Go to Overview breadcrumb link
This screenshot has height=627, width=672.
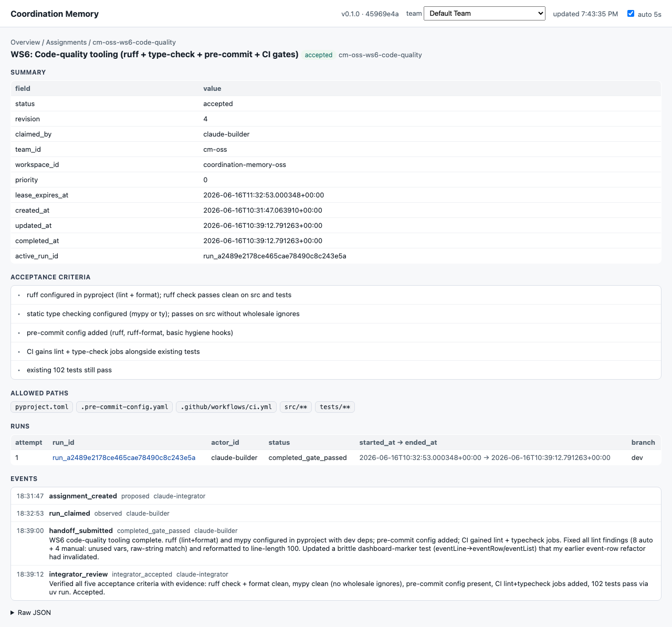[25, 42]
